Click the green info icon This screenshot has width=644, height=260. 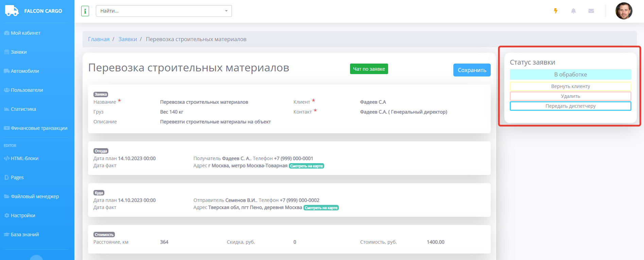[85, 11]
